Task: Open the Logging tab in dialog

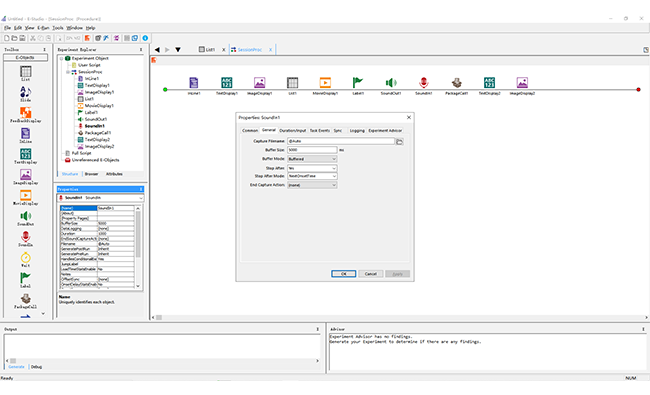Action: [357, 131]
